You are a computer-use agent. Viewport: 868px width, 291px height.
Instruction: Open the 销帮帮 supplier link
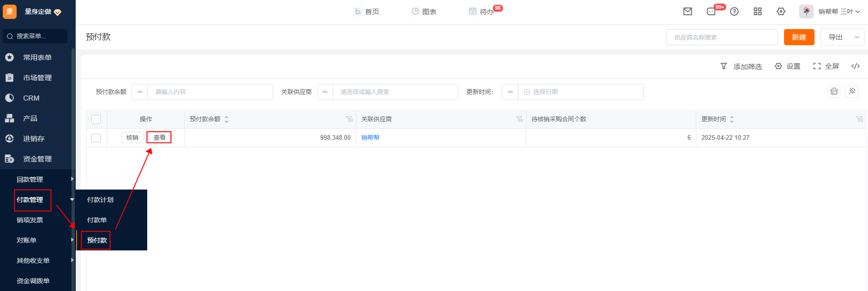coord(370,137)
